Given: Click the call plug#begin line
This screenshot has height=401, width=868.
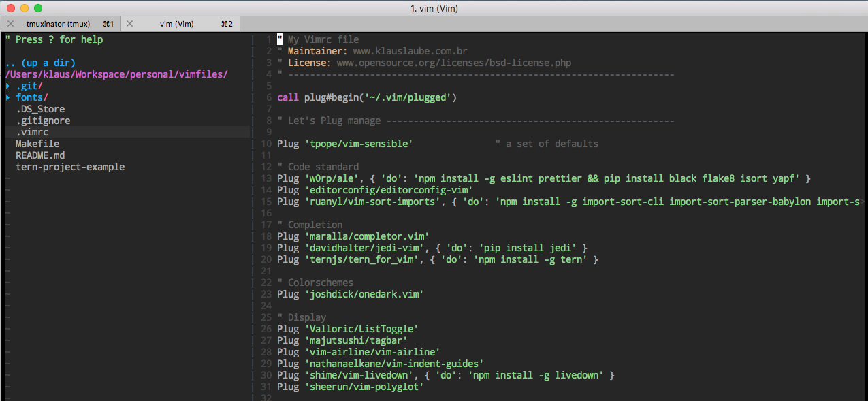Looking at the screenshot, I should 367,97.
